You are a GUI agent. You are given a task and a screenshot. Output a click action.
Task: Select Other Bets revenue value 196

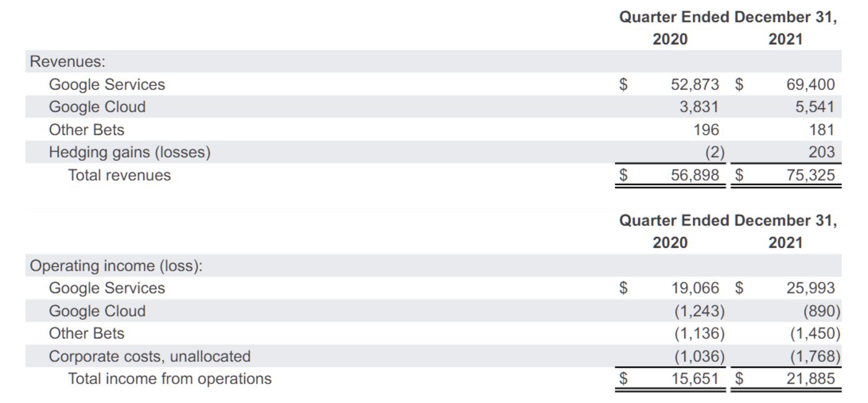706,130
